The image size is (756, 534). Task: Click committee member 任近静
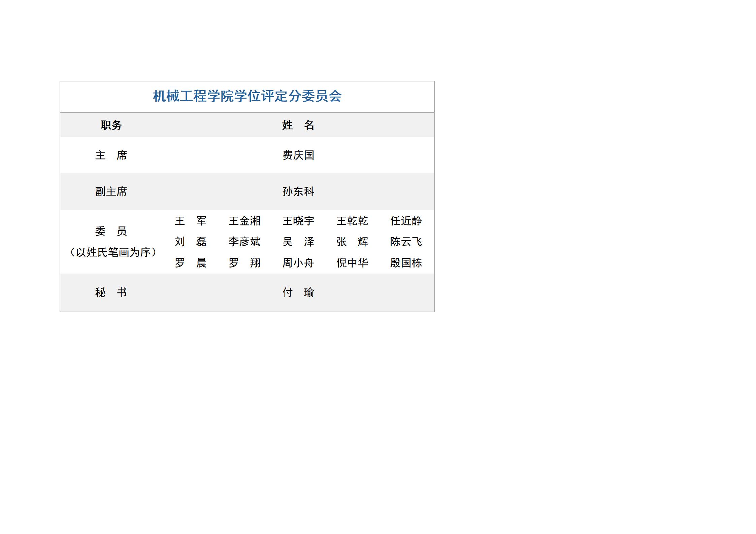pyautogui.click(x=406, y=221)
